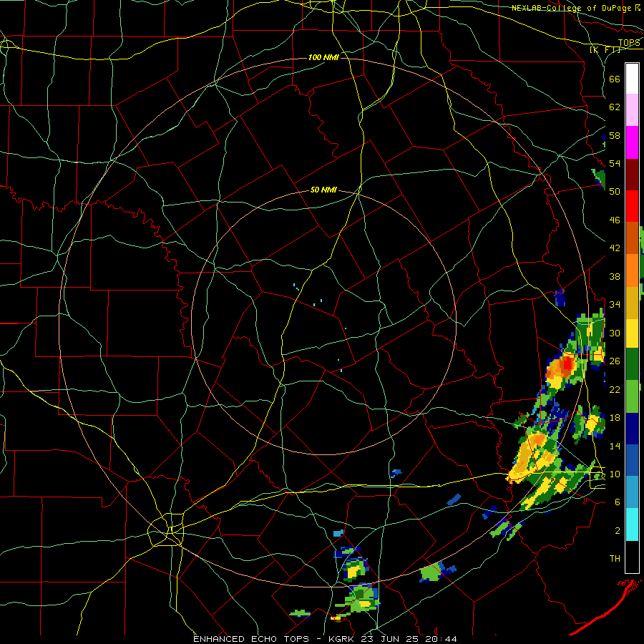This screenshot has width=644, height=644.
Task: Click the dark red 54 kft legend band
Action: (632, 174)
